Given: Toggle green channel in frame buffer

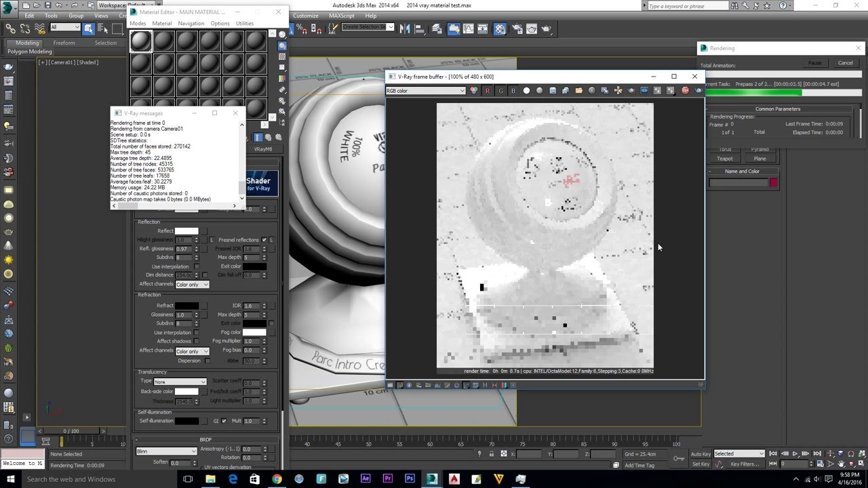Looking at the screenshot, I should (x=501, y=91).
